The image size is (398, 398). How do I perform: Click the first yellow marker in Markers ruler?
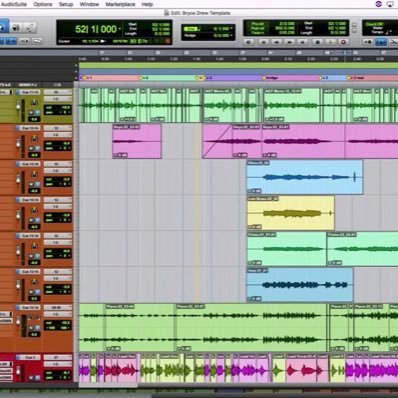coord(85,78)
